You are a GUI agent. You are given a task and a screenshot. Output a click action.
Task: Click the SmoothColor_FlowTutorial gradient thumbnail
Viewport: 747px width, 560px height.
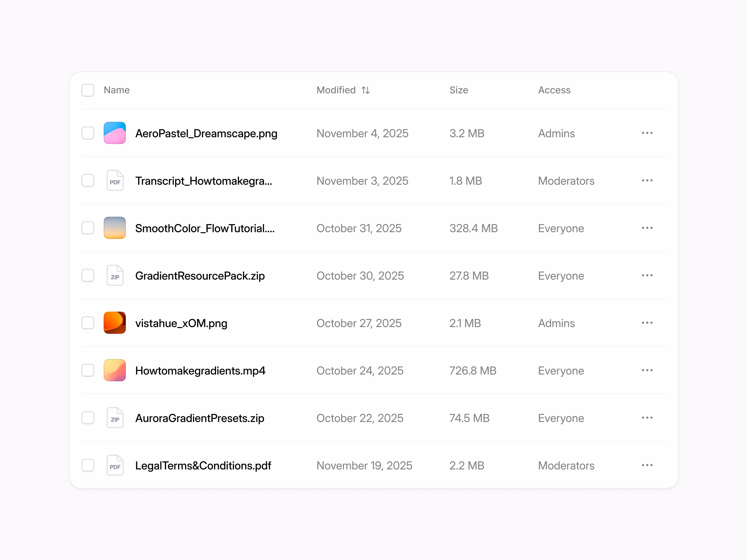click(115, 228)
